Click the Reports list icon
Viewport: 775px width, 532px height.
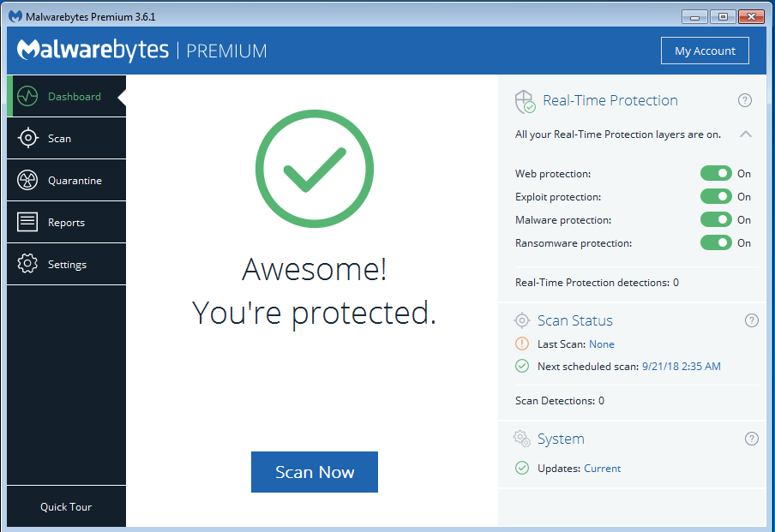[x=27, y=222]
